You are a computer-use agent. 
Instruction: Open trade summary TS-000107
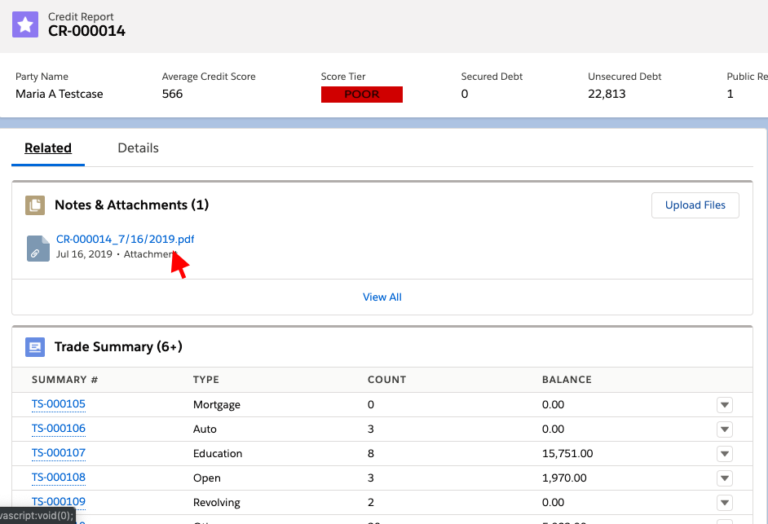point(58,453)
